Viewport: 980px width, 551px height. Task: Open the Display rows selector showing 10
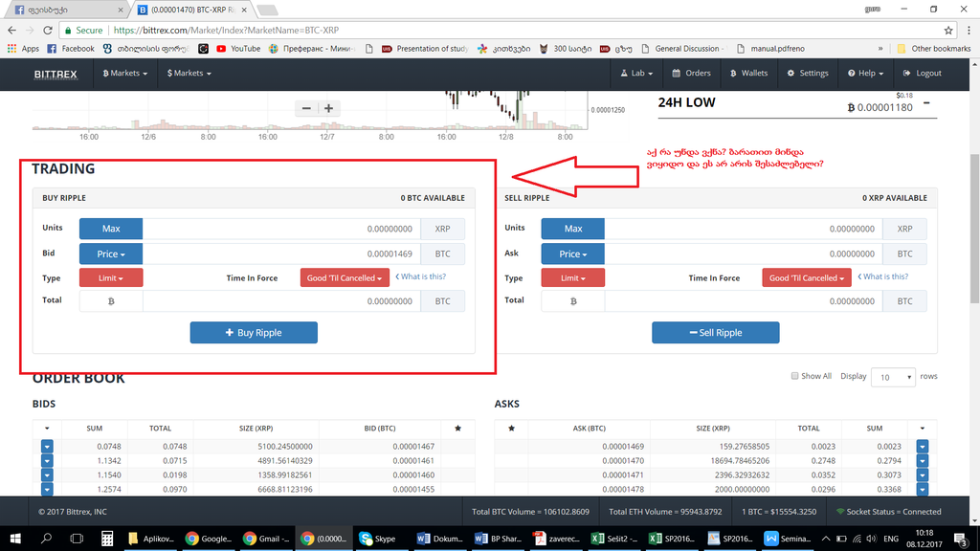click(x=893, y=377)
